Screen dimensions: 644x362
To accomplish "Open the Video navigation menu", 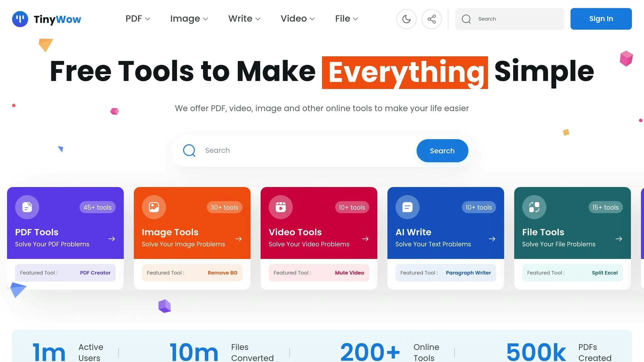I will click(297, 19).
